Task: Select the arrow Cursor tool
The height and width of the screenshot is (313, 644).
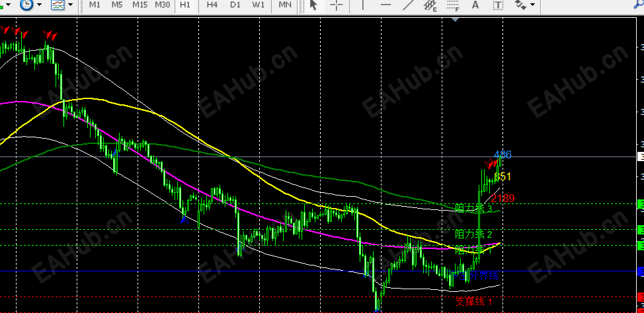Action: point(313,5)
